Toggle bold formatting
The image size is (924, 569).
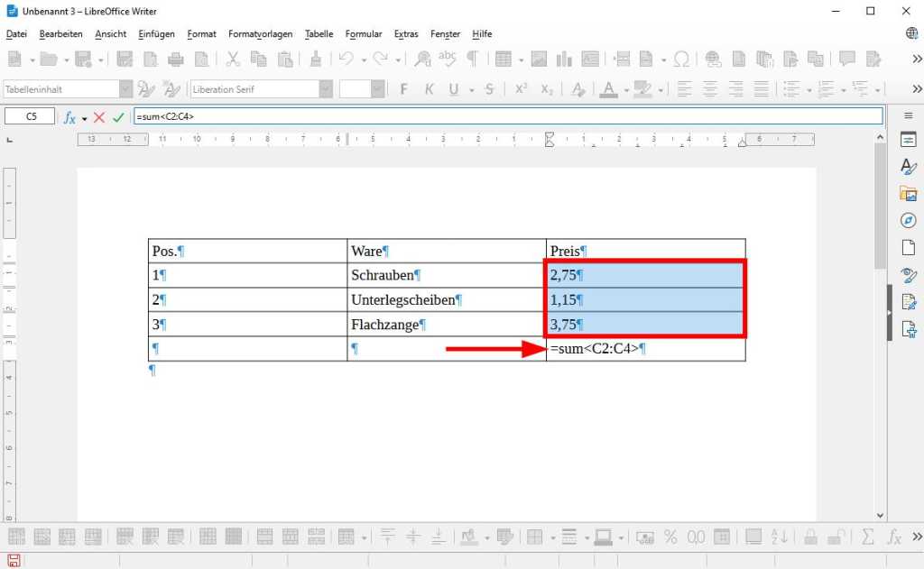403,87
